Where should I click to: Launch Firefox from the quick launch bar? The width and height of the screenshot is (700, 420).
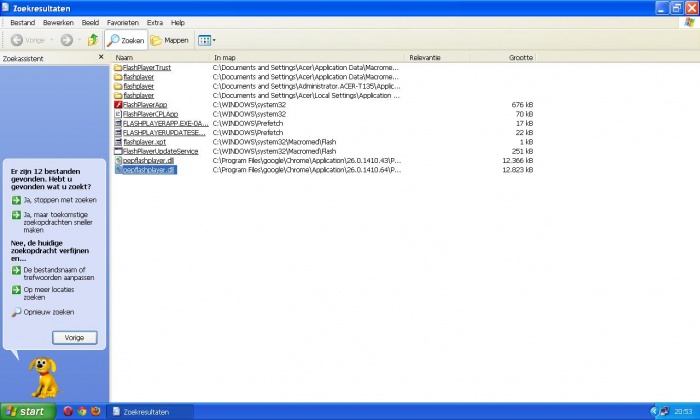pyautogui.click(x=96, y=411)
